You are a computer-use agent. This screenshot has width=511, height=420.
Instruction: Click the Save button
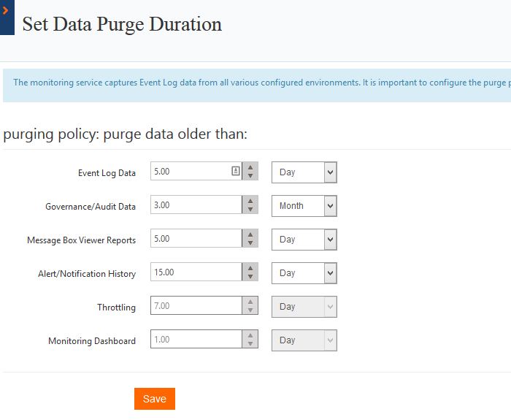pyautogui.click(x=155, y=399)
